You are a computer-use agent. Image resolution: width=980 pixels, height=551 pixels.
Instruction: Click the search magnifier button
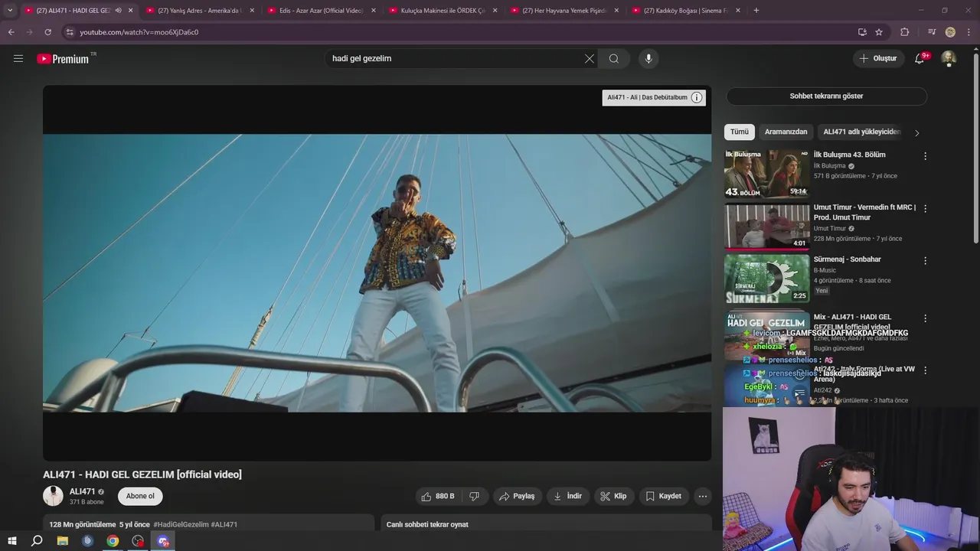[614, 59]
